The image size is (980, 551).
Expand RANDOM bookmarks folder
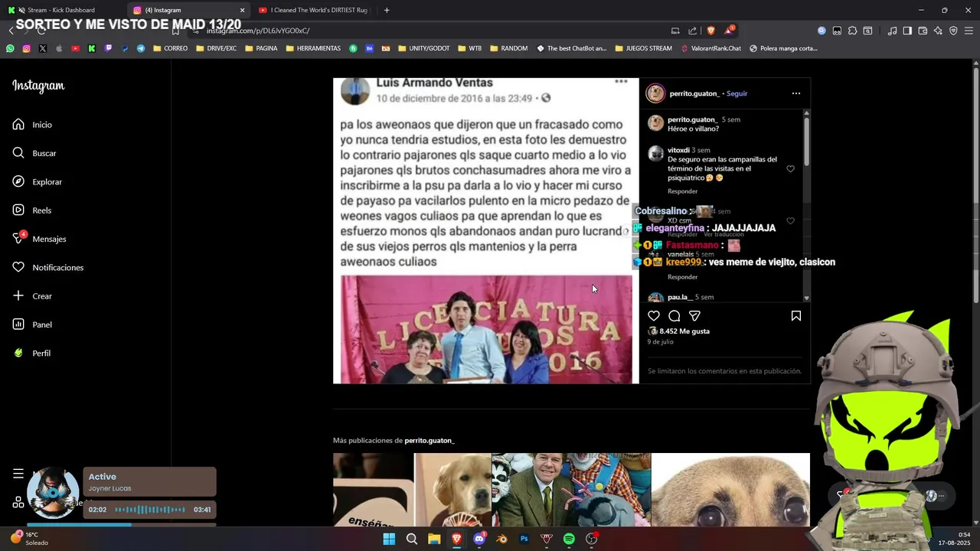point(508,48)
